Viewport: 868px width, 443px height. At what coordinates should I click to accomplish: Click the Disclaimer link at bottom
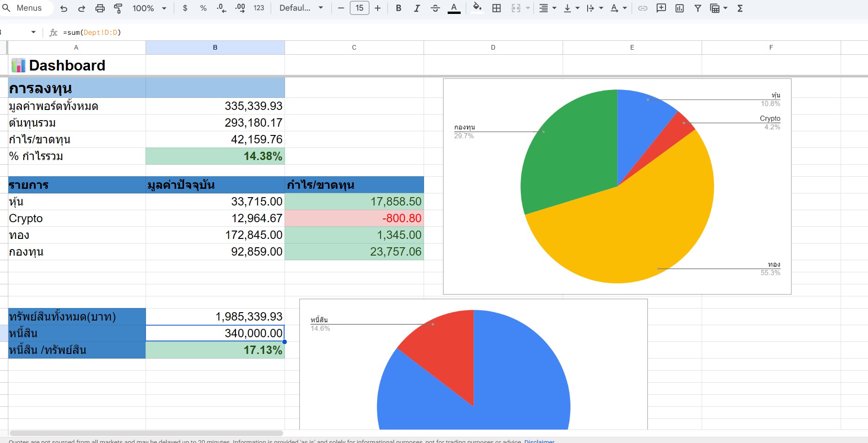tap(539, 441)
